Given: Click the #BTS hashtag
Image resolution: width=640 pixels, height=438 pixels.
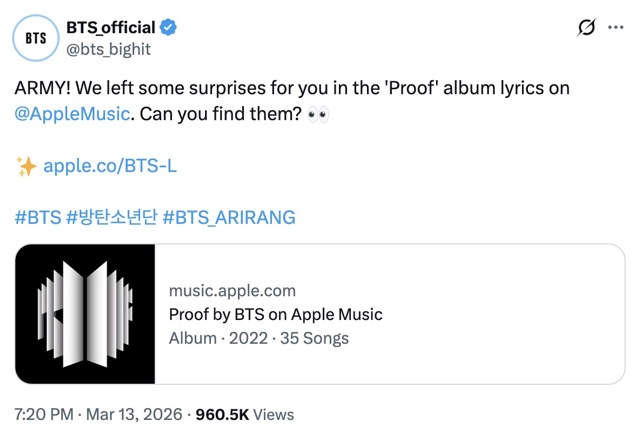Looking at the screenshot, I should pyautogui.click(x=37, y=217).
